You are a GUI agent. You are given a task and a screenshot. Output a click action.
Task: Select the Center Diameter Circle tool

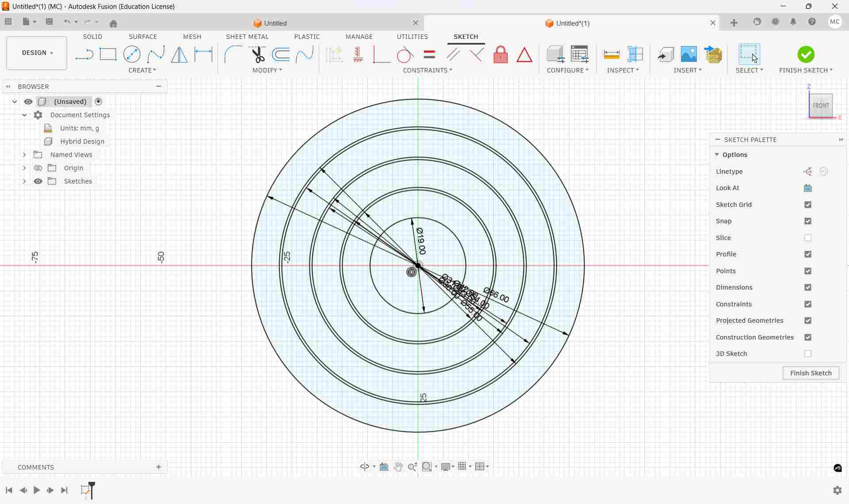pyautogui.click(x=132, y=54)
